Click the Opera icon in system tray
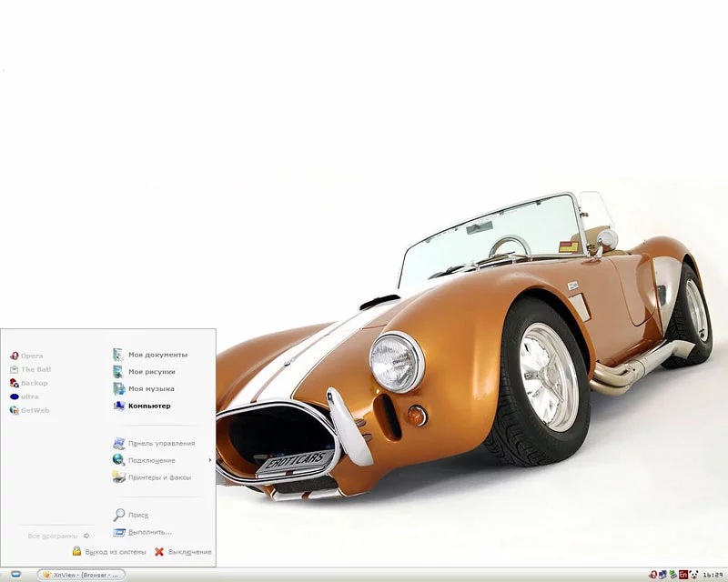Image resolution: width=728 pixels, height=582 pixels. (652, 575)
